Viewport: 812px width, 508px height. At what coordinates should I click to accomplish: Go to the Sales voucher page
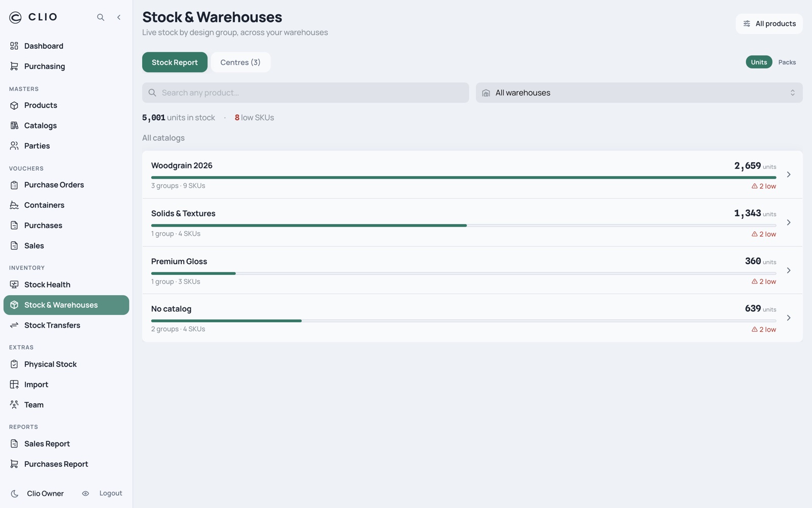click(x=66, y=246)
